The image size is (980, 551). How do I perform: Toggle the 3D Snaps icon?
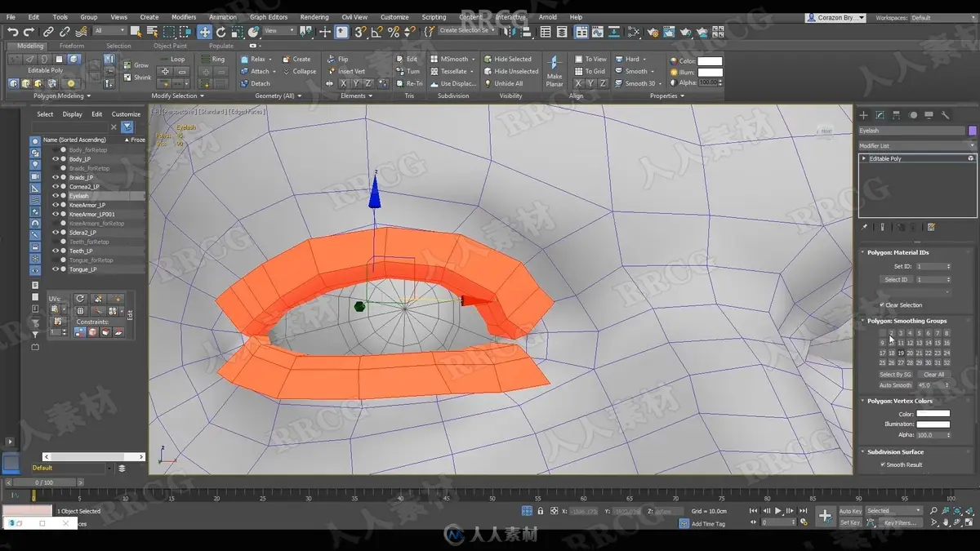(x=360, y=32)
